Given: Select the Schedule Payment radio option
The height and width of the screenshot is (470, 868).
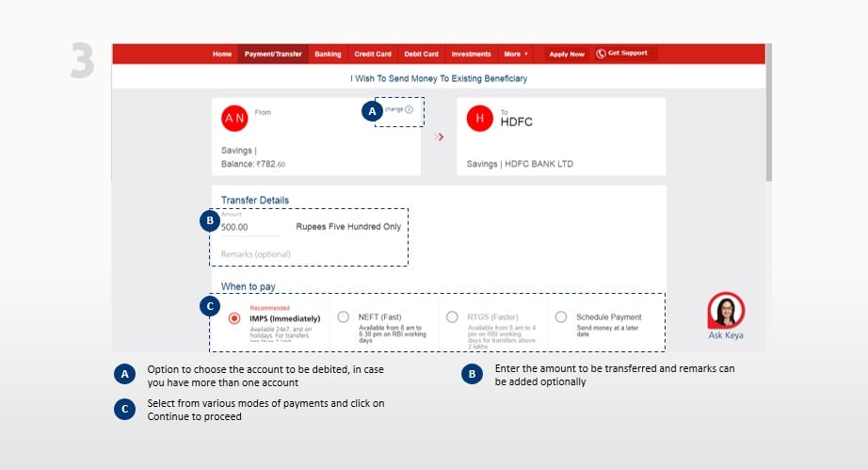Looking at the screenshot, I should 560,317.
